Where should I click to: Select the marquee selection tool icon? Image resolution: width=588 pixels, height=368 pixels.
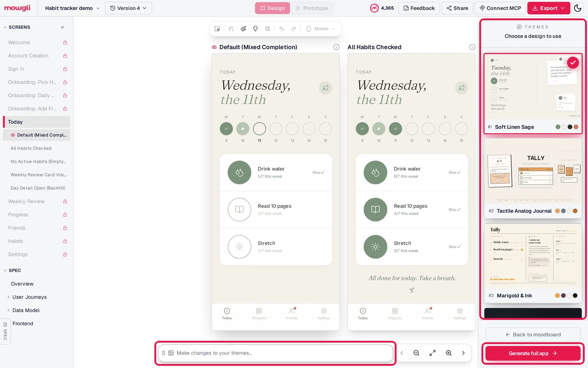[217, 29]
